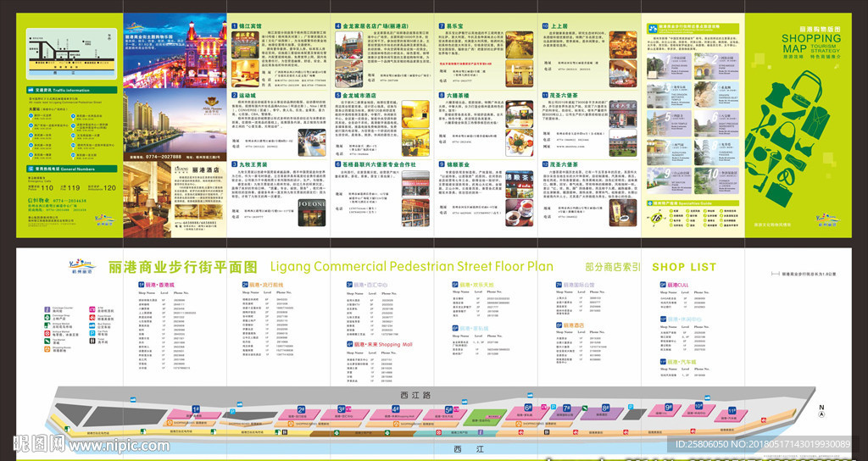Click the 4# building marker on the map
The width and height of the screenshot is (868, 461).
396,408
